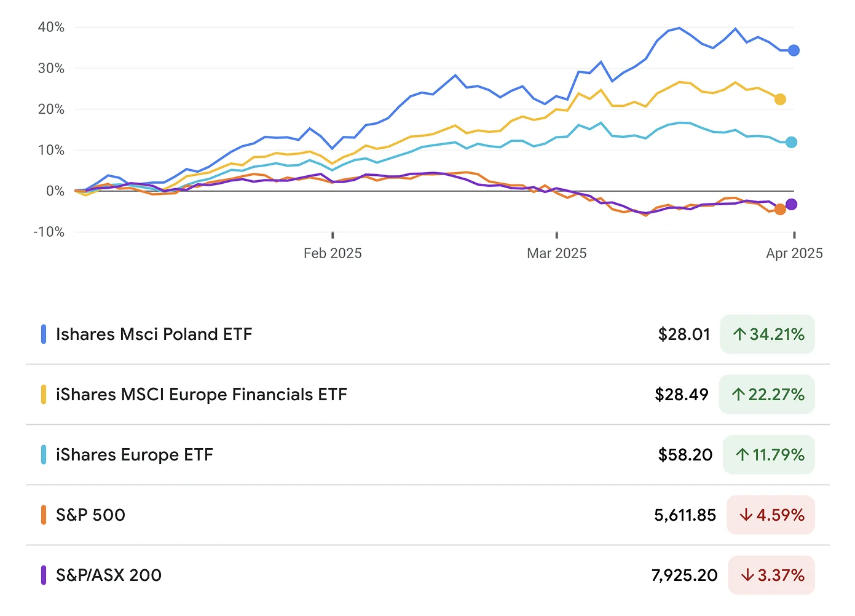This screenshot has height=616, width=855.
Task: Click the light blue iShares Europe endpoint dot
Action: click(x=791, y=142)
